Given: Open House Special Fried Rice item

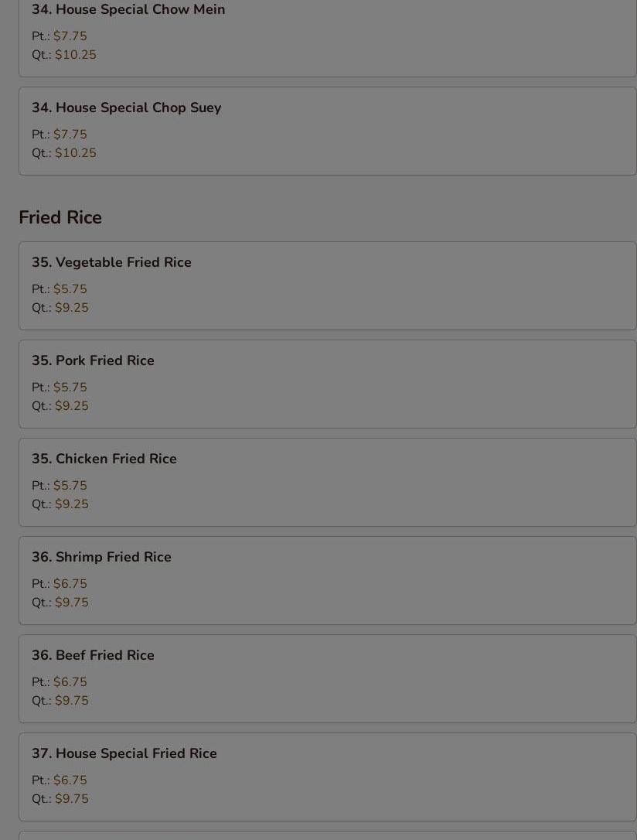Looking at the screenshot, I should (124, 753).
